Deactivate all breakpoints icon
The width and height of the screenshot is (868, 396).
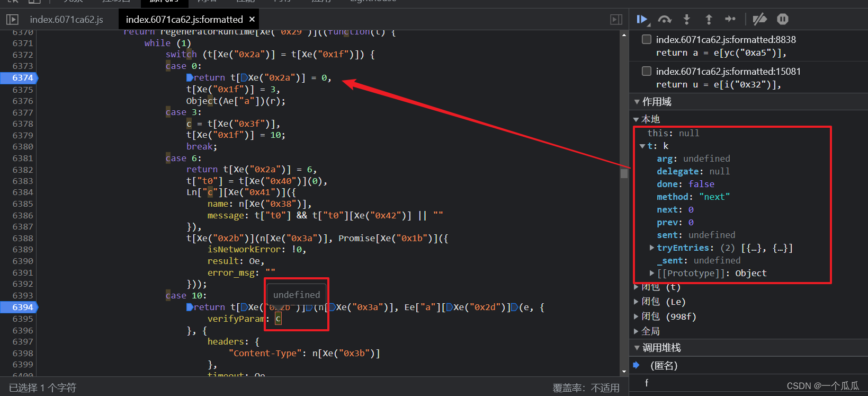tap(760, 20)
